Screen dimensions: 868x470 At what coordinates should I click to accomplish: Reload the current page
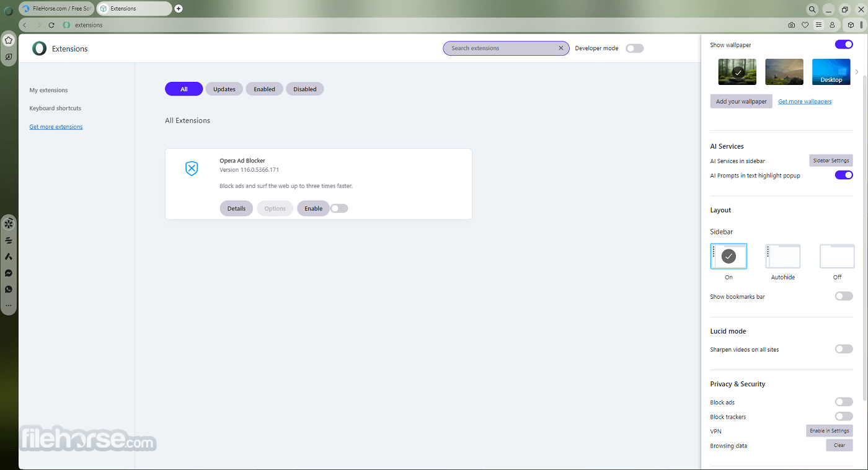(x=51, y=25)
